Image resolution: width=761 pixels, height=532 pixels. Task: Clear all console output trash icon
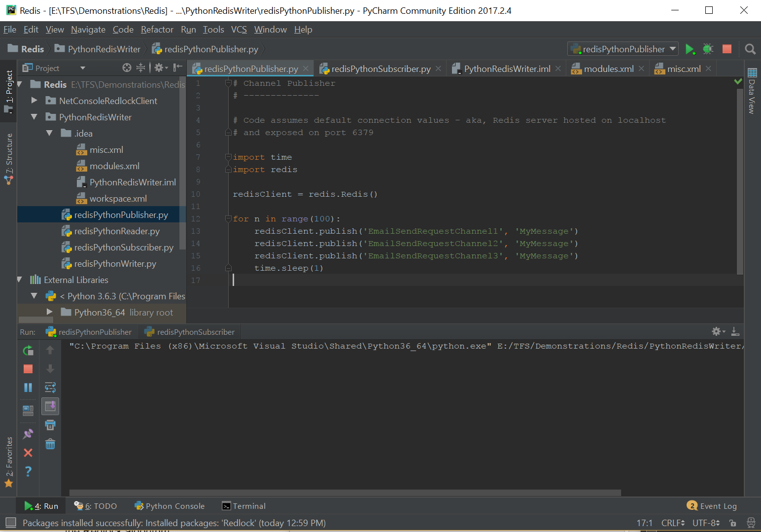[50, 444]
